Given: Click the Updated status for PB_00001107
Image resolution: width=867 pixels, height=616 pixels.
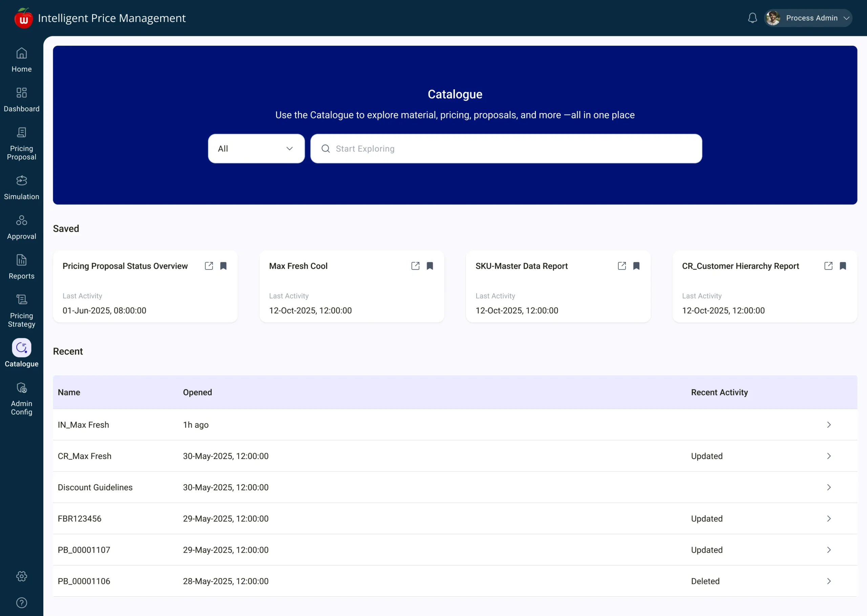Looking at the screenshot, I should click(x=706, y=550).
